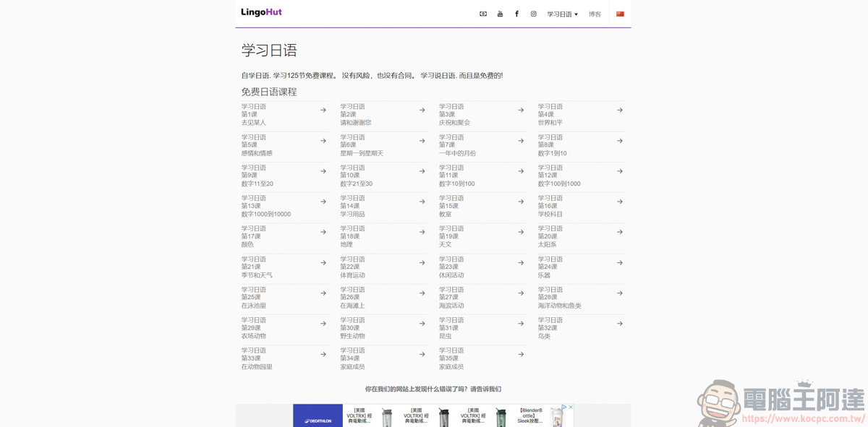Image resolution: width=868 pixels, height=427 pixels.
Task: Go to LingoHut home via logo
Action: 261,12
